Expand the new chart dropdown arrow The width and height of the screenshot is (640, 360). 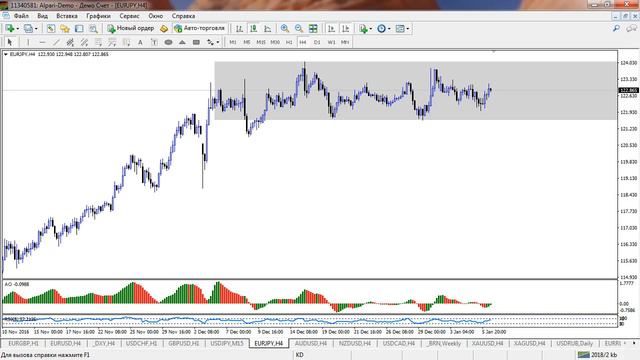click(18, 29)
